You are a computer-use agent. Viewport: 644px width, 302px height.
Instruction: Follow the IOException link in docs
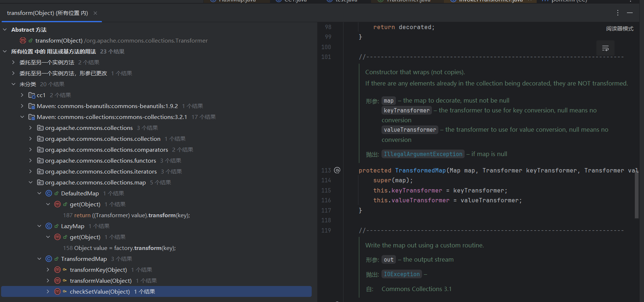tap(402, 274)
